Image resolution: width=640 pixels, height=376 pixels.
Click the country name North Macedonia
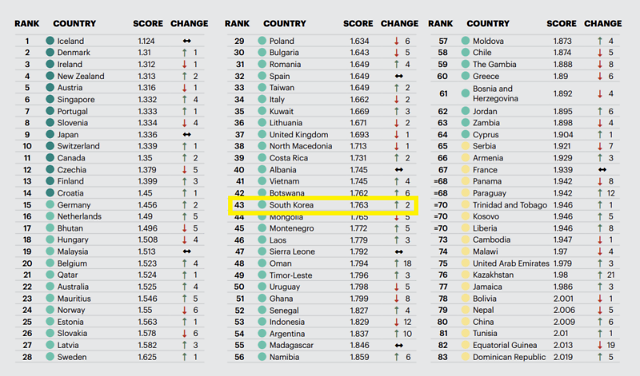(x=301, y=146)
